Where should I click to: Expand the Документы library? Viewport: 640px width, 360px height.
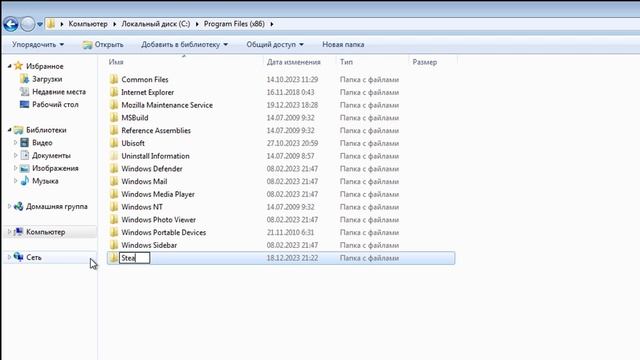[x=16, y=155]
